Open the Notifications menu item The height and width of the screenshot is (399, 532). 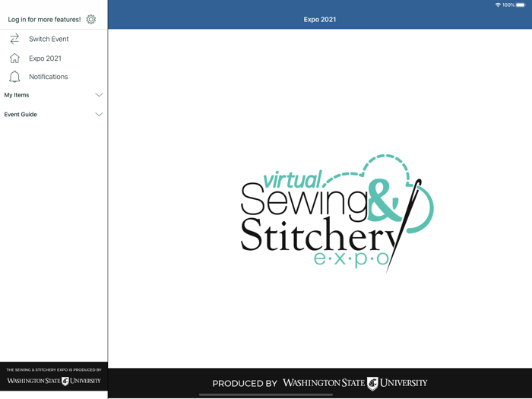click(x=54, y=77)
